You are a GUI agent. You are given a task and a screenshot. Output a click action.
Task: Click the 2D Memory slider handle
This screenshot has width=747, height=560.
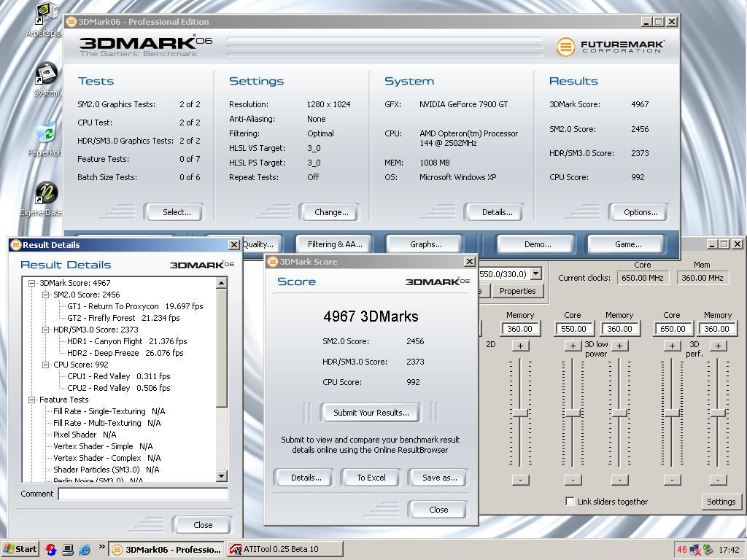[x=520, y=413]
